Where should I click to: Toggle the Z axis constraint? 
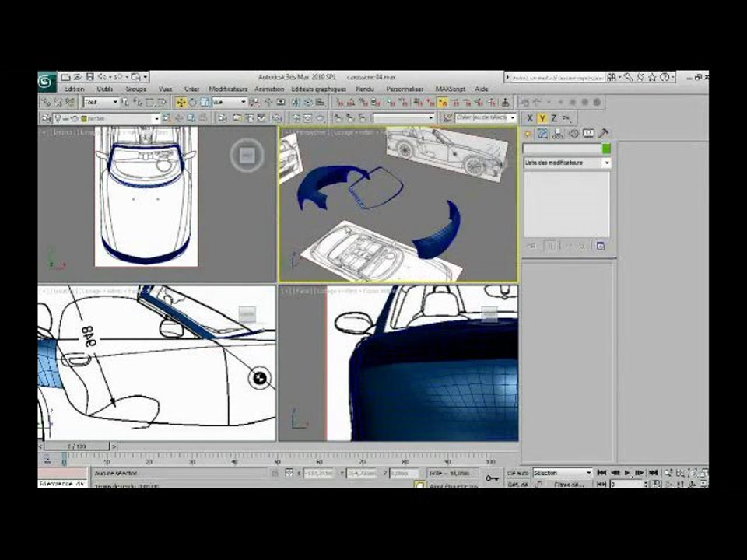pos(553,118)
